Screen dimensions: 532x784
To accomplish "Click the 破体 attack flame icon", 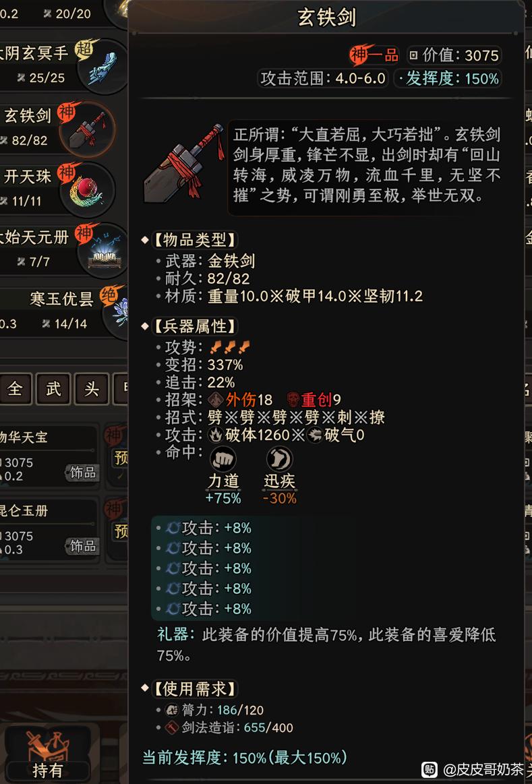I will 216,435.
